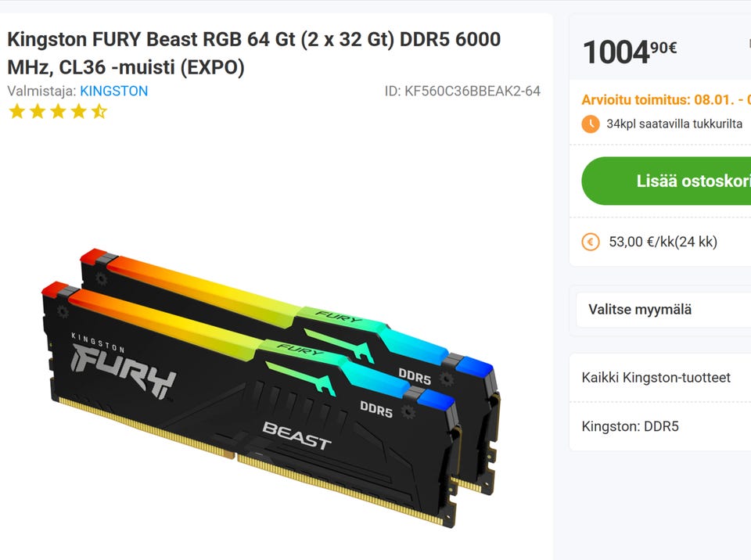751x560 pixels.
Task: Expand the Valitse myymälä selector
Action: pyautogui.click(x=663, y=310)
